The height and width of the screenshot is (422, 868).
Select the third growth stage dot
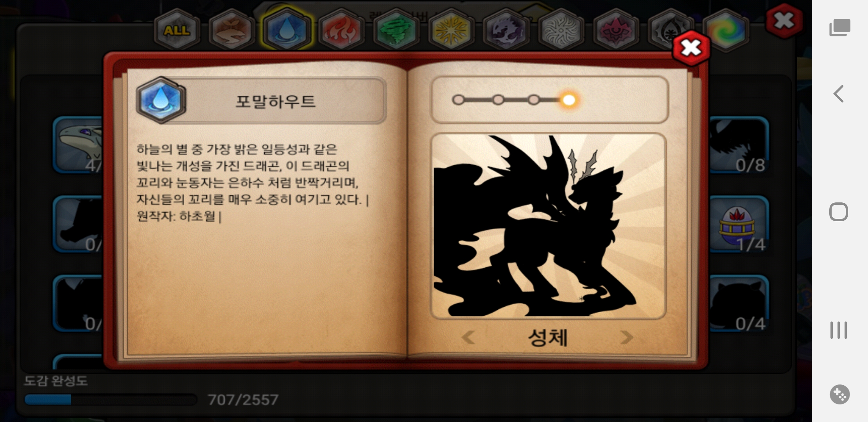[x=534, y=100]
